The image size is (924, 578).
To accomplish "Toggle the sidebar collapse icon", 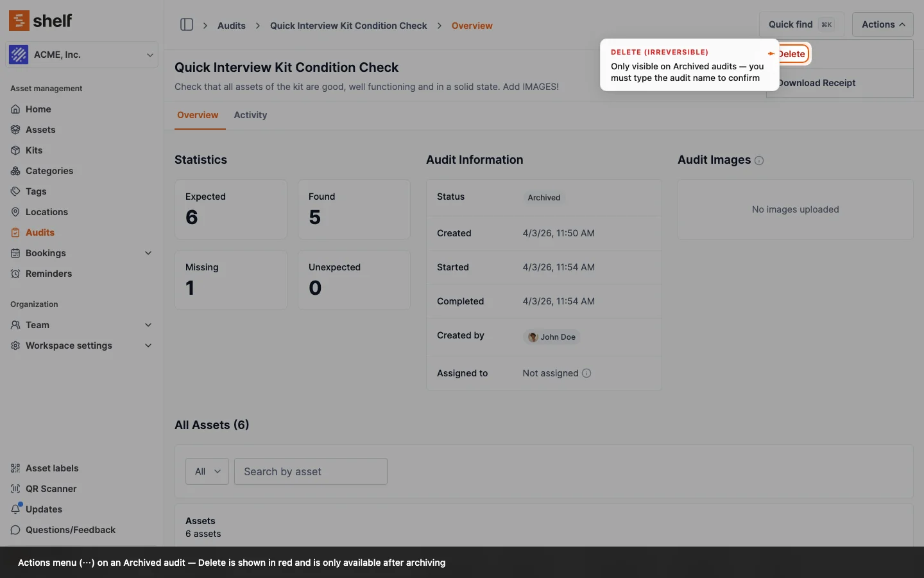I will 187,25.
